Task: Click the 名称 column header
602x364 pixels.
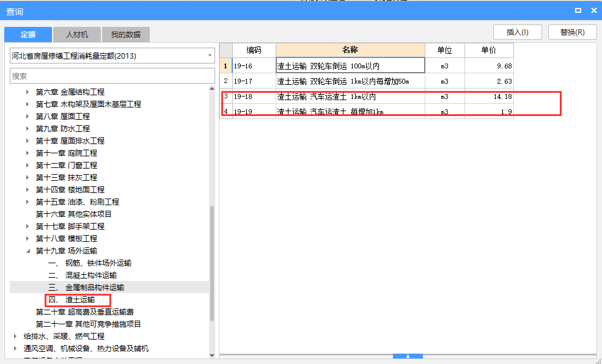Action: coord(350,50)
